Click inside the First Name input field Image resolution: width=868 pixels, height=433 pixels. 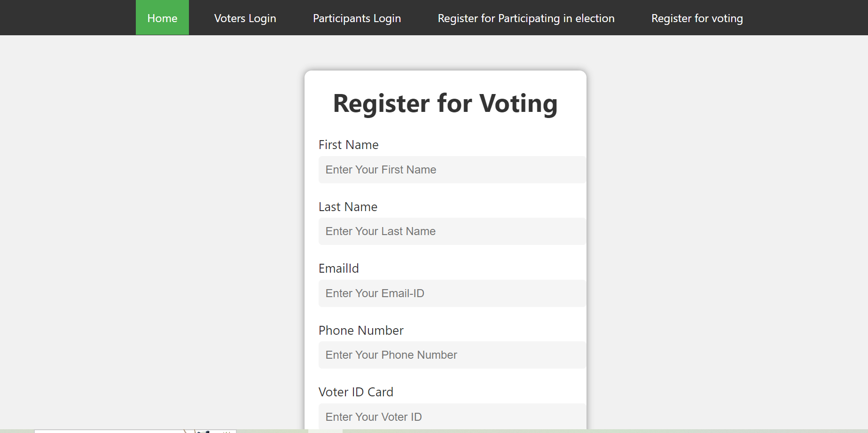(452, 169)
